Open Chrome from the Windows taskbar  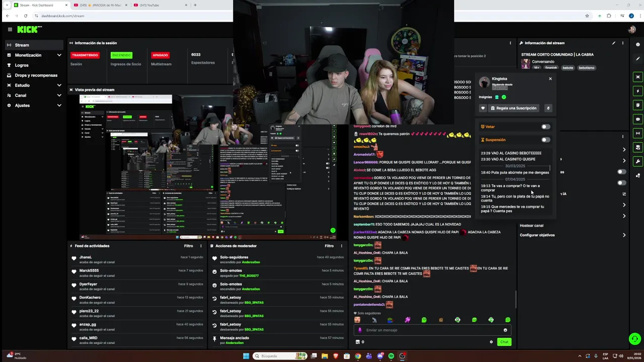tap(358, 356)
